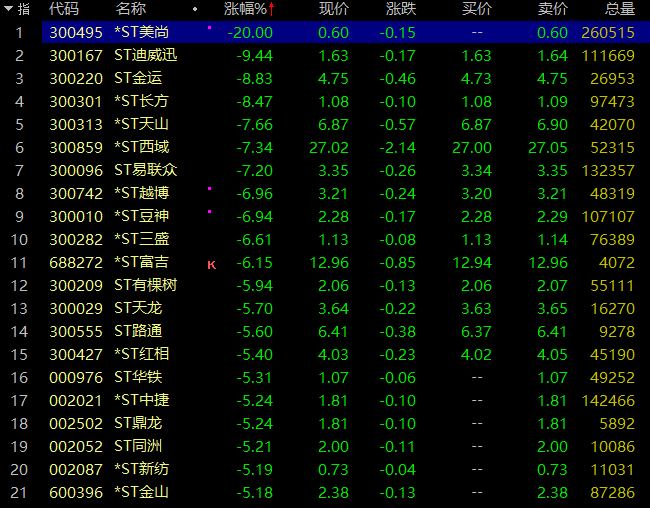Select the ST迪威迅 row name

[146, 55]
